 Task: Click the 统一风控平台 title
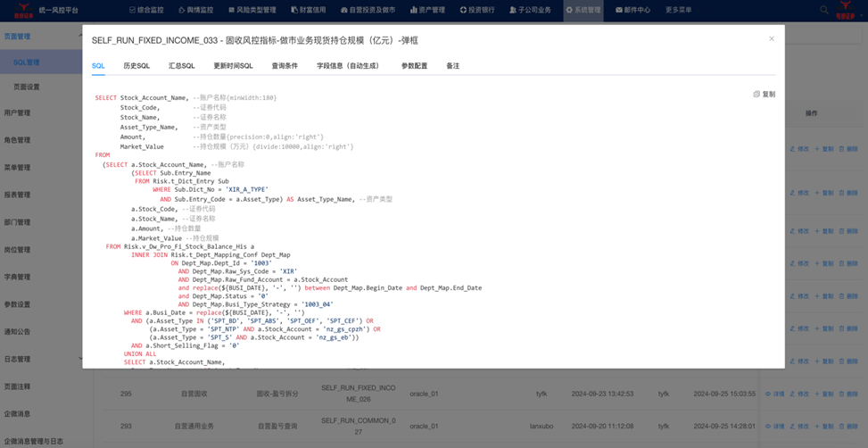[59, 10]
